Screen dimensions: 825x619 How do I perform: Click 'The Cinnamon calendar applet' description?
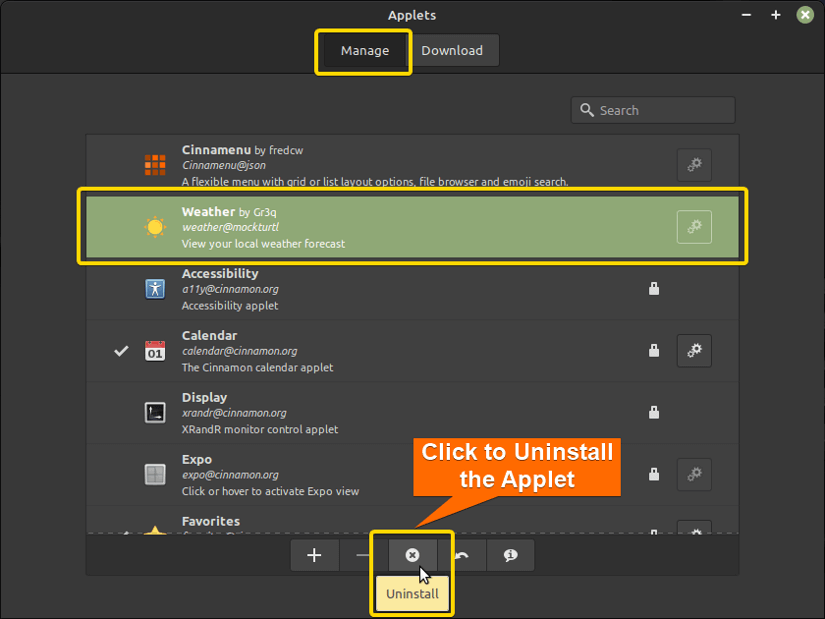(257, 367)
